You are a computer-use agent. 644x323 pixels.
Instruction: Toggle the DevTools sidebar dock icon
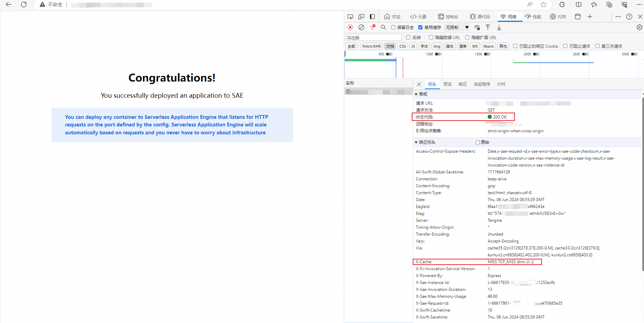[372, 17]
